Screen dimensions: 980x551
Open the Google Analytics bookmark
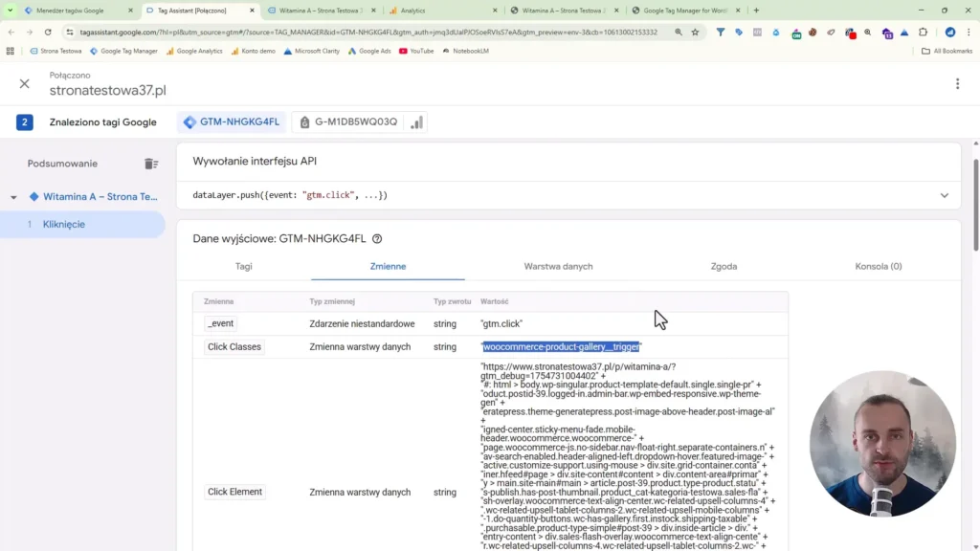(193, 52)
